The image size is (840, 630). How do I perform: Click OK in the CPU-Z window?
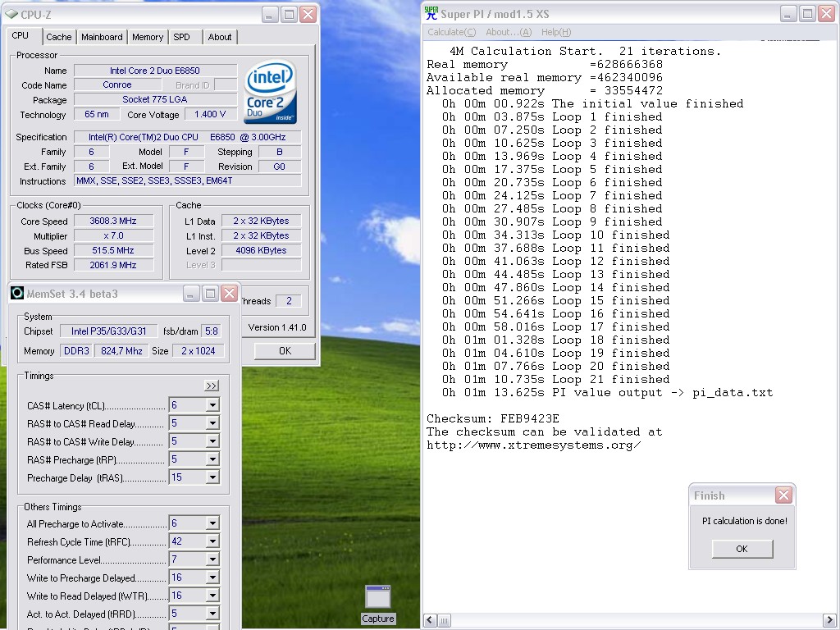[285, 350]
